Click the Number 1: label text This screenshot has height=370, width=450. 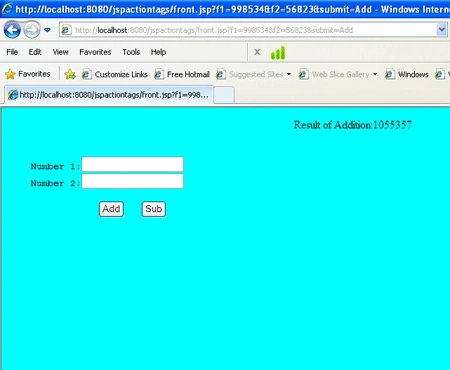click(x=55, y=166)
